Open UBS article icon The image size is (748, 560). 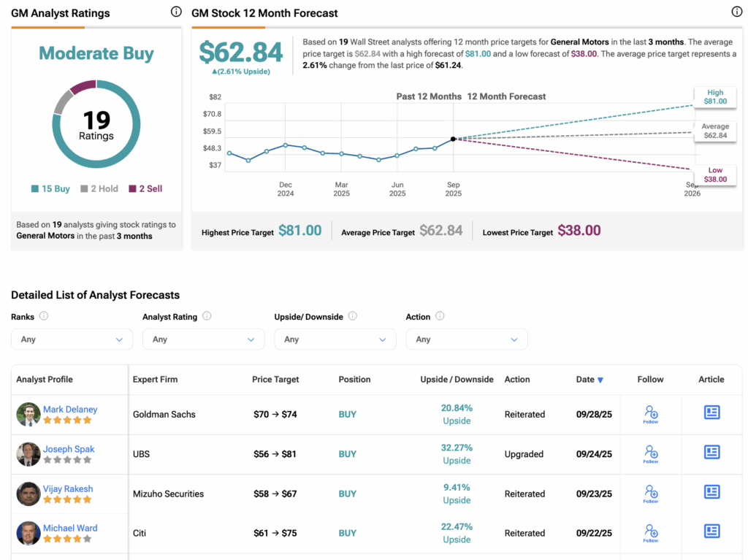(x=711, y=452)
